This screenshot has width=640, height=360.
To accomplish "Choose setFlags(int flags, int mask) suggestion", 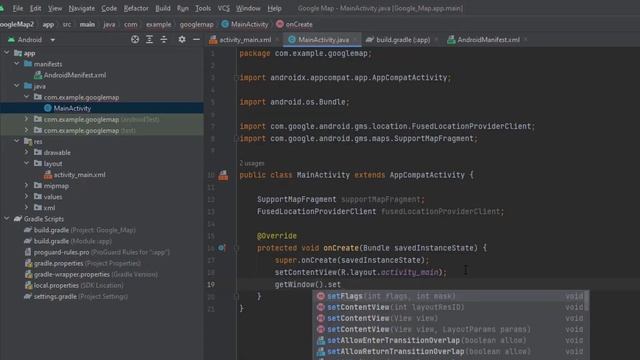I will [x=450, y=296].
